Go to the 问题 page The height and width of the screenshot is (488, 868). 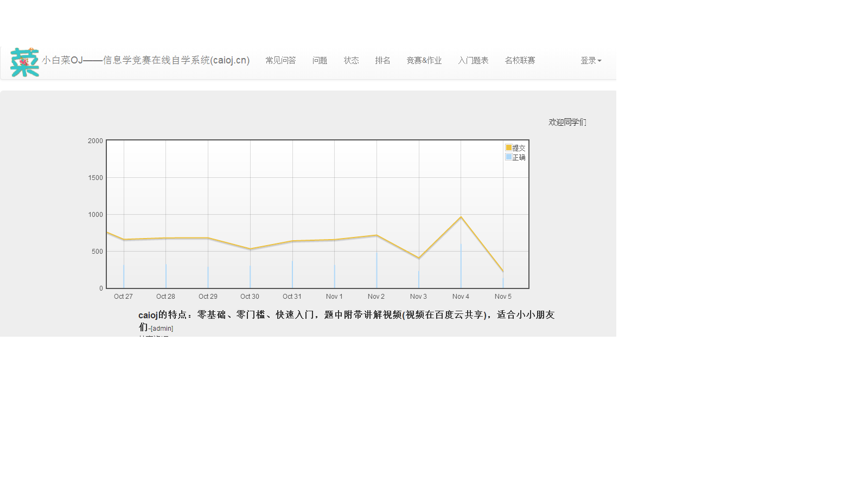click(320, 60)
